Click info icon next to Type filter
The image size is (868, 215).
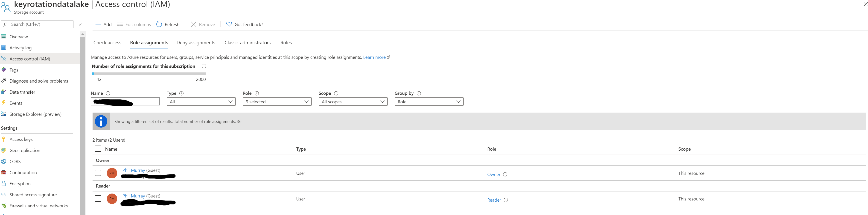(x=181, y=93)
